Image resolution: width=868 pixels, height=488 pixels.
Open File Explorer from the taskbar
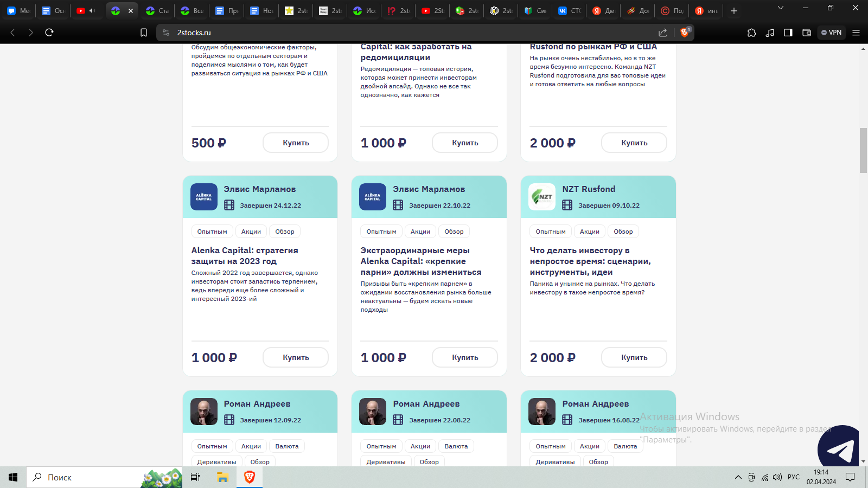click(x=222, y=477)
